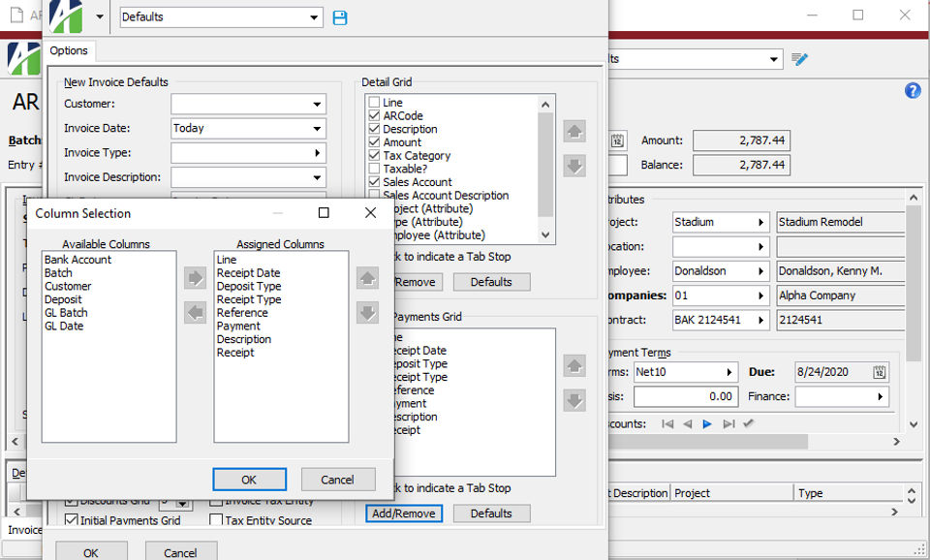Click Defaults button under Payments Grid
The height and width of the screenshot is (560, 930).
[x=491, y=513]
